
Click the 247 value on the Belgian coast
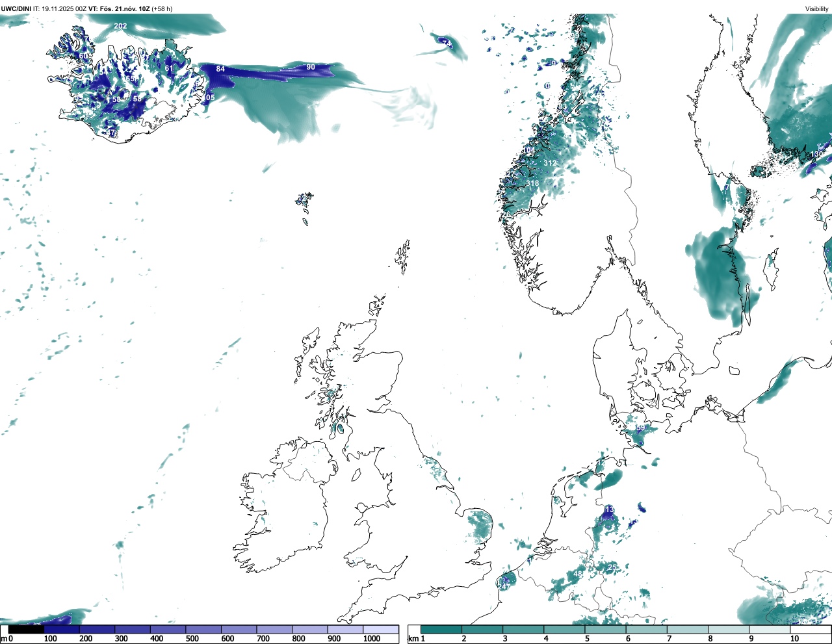pyautogui.click(x=504, y=586)
